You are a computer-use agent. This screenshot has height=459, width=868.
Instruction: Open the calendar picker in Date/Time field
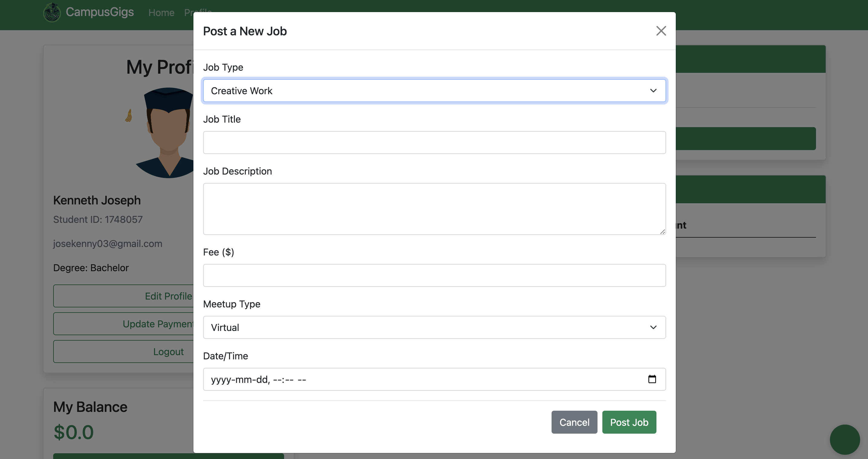pyautogui.click(x=652, y=379)
